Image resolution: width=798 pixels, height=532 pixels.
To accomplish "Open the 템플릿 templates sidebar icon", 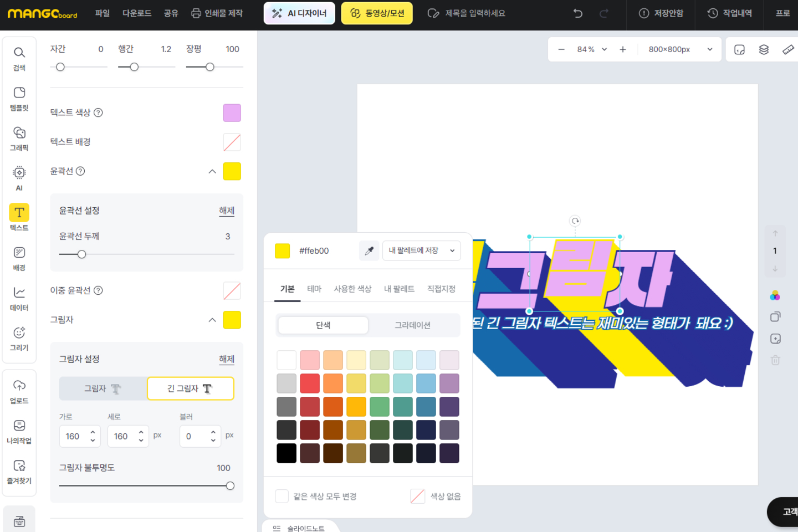I will [19, 98].
